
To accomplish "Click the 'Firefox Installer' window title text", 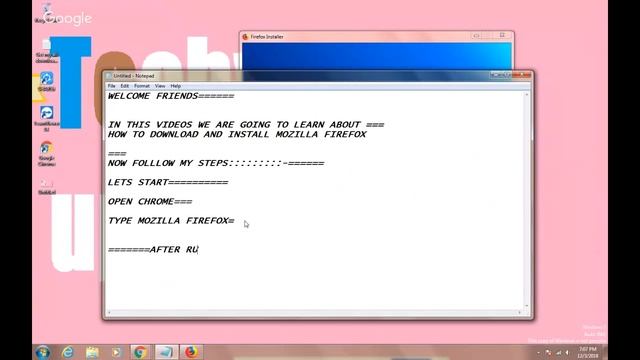I will (x=267, y=37).
